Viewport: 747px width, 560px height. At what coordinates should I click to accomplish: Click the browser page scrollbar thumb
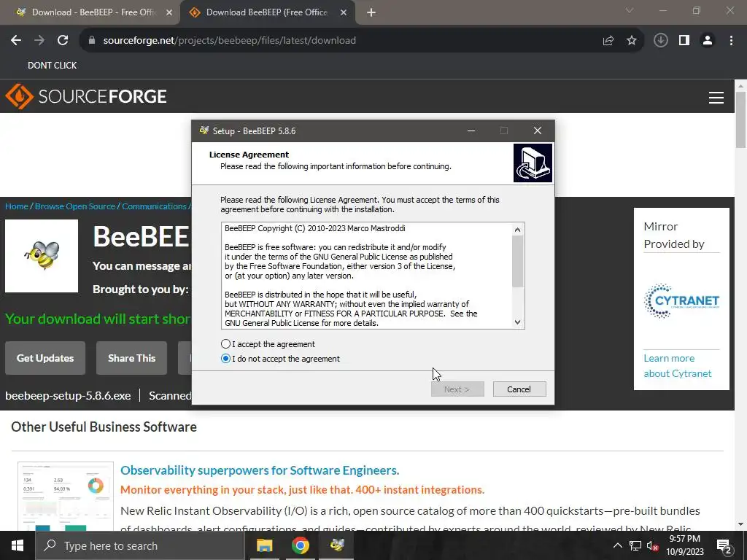click(x=740, y=119)
